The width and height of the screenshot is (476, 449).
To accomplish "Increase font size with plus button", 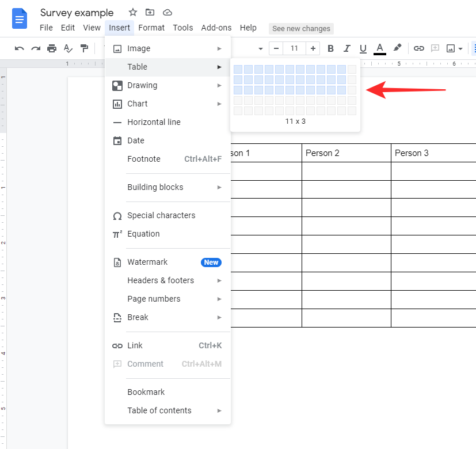I will click(x=313, y=48).
